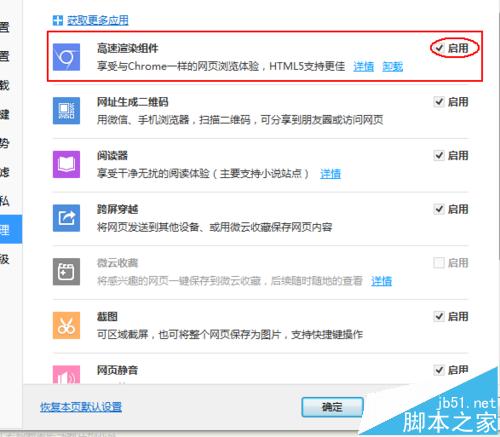Screen dimensions: 500x437
Task: Open 详情 link for 高速渲染组件
Action: [364, 66]
